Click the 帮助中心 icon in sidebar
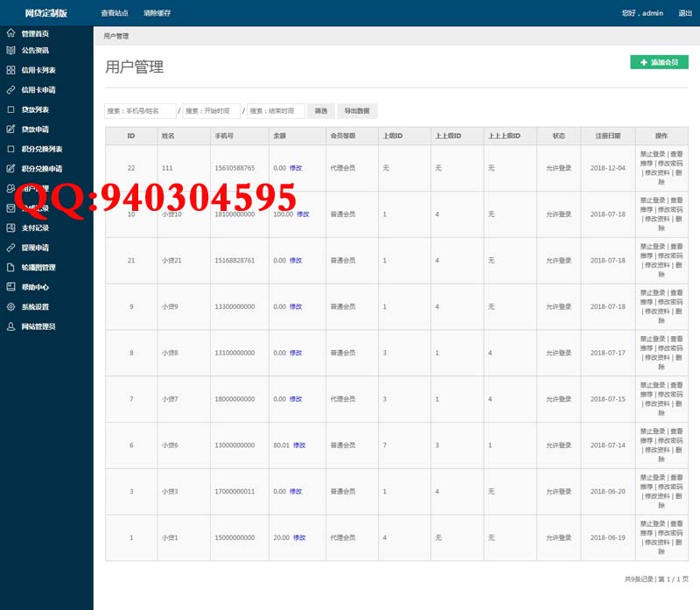 tap(10, 287)
